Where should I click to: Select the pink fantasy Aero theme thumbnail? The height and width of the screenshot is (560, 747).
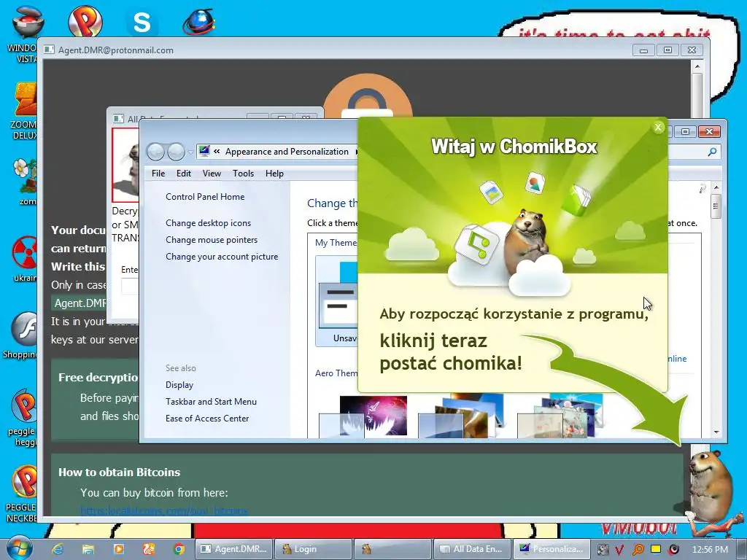[x=363, y=416]
